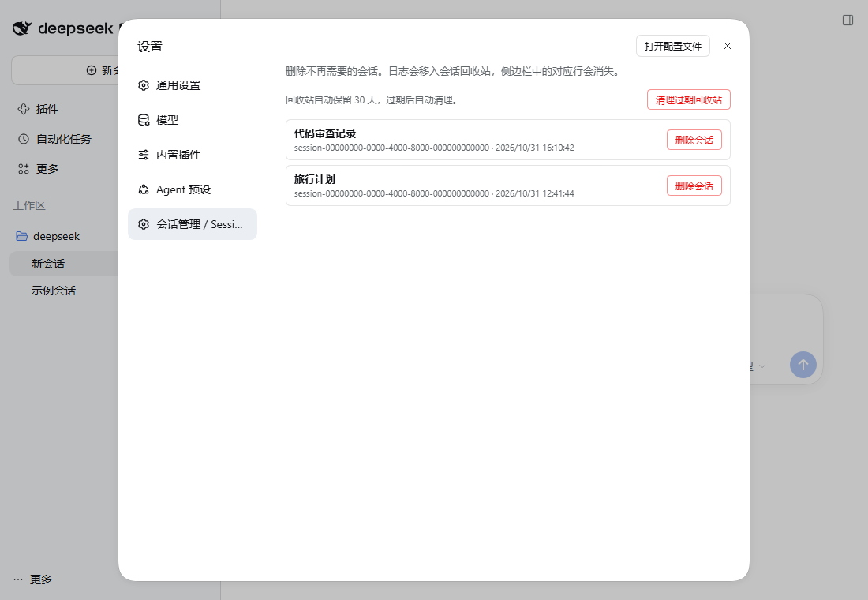This screenshot has width=868, height=600.
Task: Toggle the right side panel icon
Action: [x=847, y=21]
